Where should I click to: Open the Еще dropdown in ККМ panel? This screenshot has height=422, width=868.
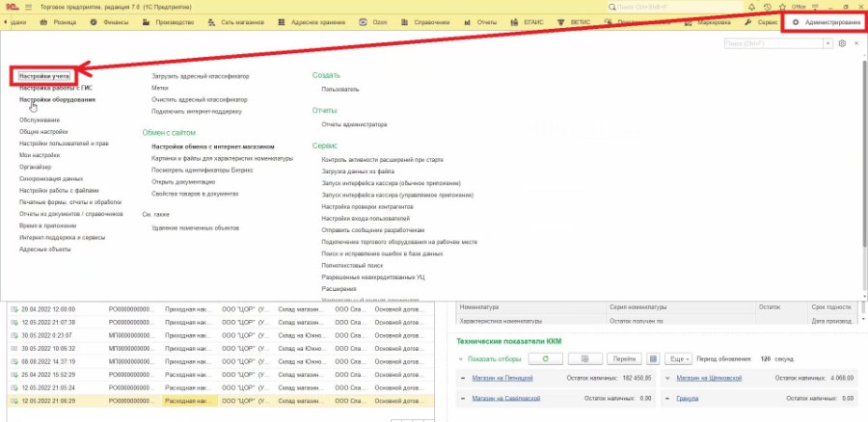point(679,359)
